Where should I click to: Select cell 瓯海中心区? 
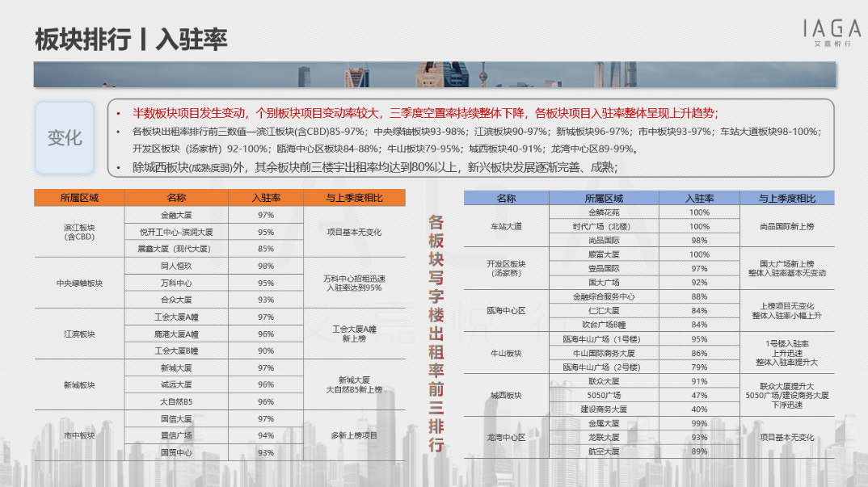click(x=506, y=310)
